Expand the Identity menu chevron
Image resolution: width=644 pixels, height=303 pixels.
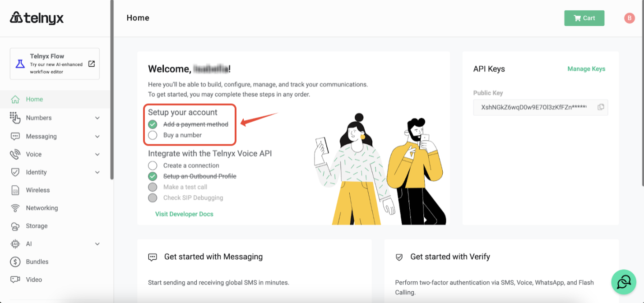click(x=97, y=172)
